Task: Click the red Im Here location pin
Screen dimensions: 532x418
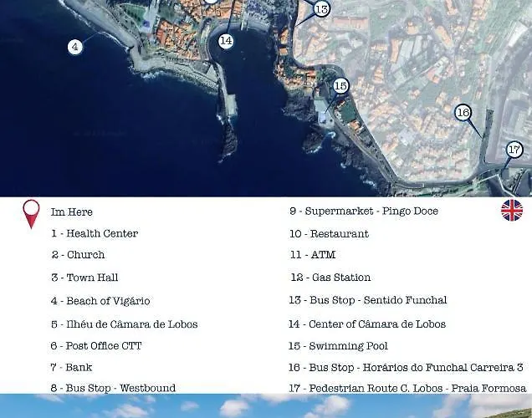Action: 31,214
